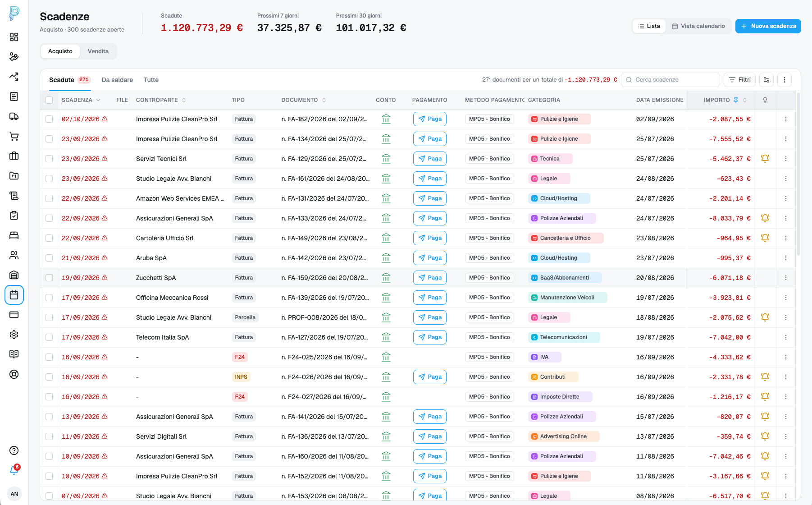Open the MP05 - Bonifico method for FA-182/2026
Image resolution: width=812 pixels, height=505 pixels.
point(489,119)
